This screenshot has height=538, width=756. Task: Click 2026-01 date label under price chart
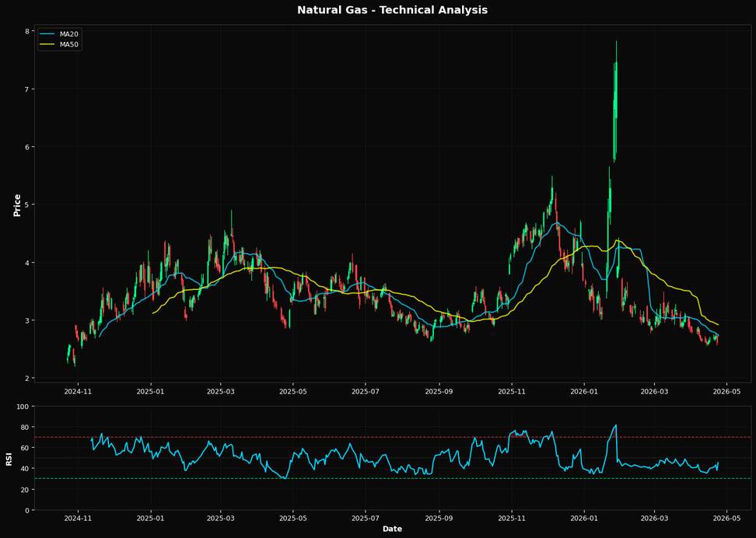pyautogui.click(x=584, y=391)
